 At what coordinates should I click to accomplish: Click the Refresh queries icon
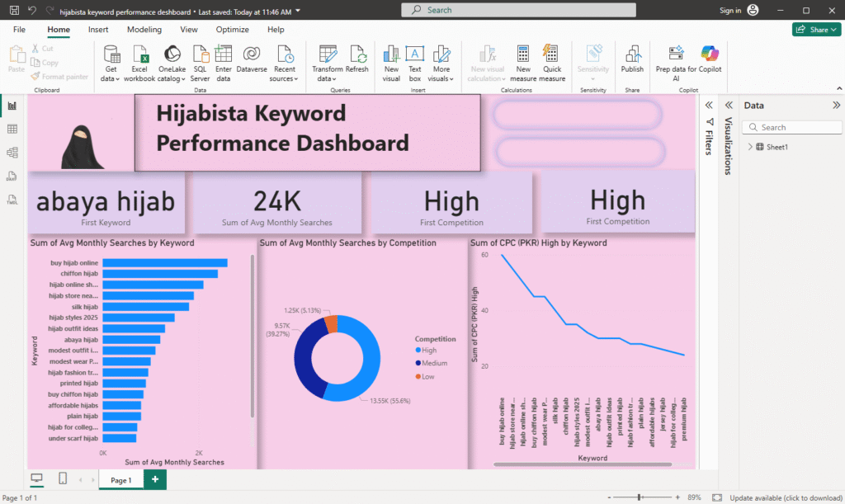(x=357, y=54)
